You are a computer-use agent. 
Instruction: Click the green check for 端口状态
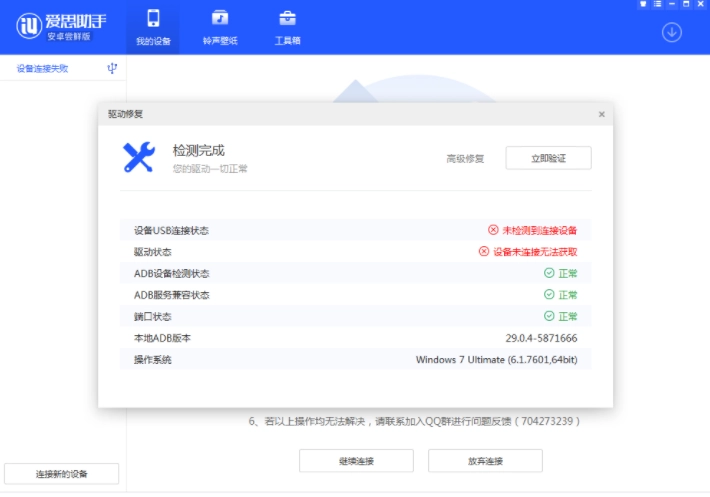point(549,316)
